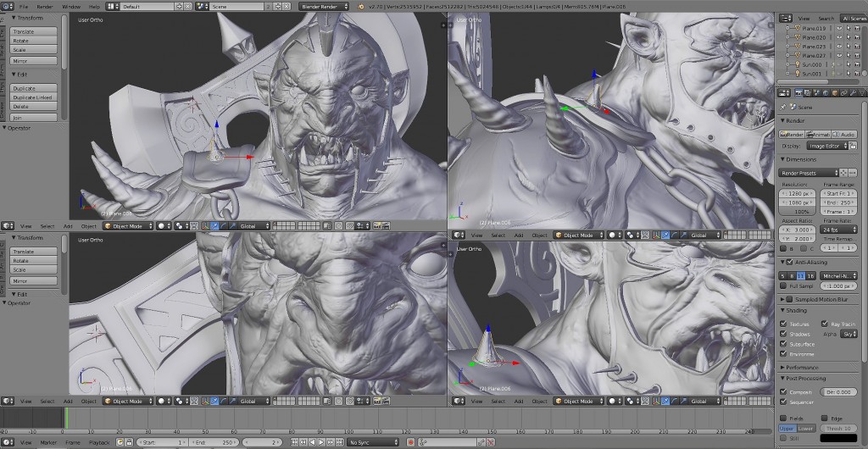Toggle the automatic keyframe record button
Viewport: 868px width, 449px height.
click(410, 442)
